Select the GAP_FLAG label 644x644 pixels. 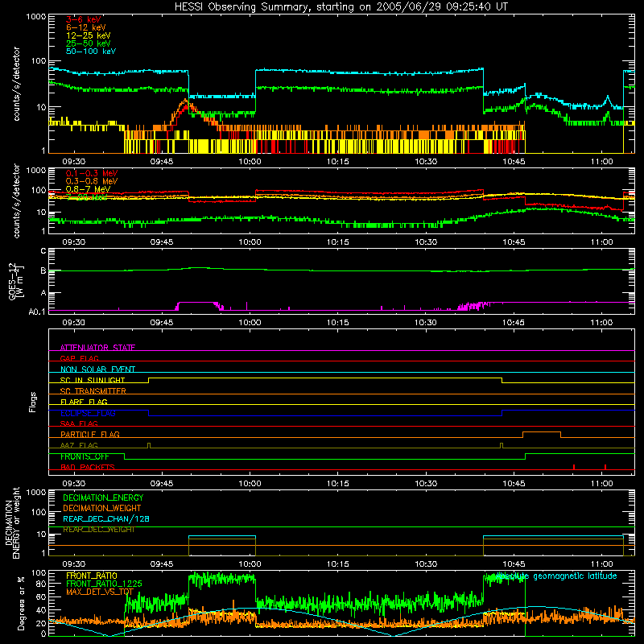pos(79,358)
